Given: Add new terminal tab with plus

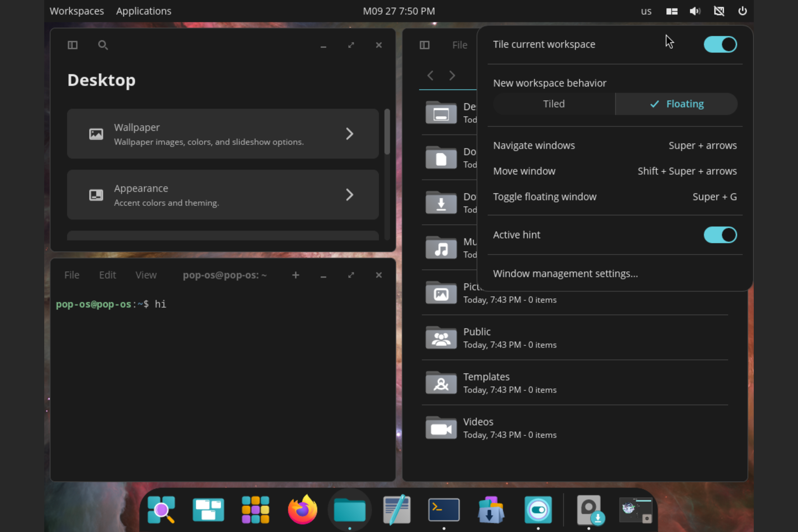Looking at the screenshot, I should [x=296, y=275].
